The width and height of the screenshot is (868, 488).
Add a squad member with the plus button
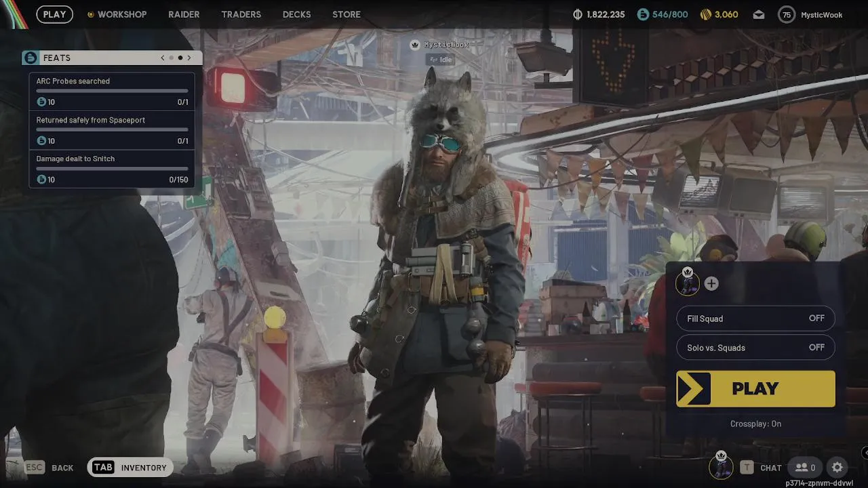pyautogui.click(x=711, y=283)
